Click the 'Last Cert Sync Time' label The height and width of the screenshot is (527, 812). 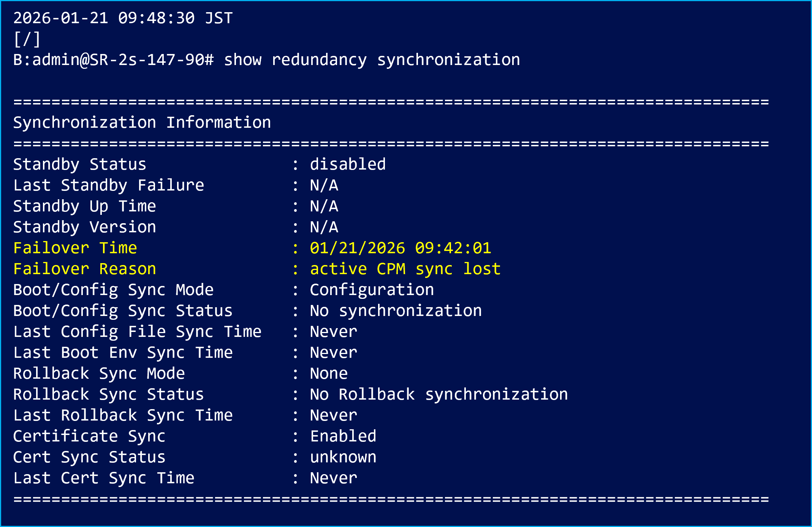104,478
